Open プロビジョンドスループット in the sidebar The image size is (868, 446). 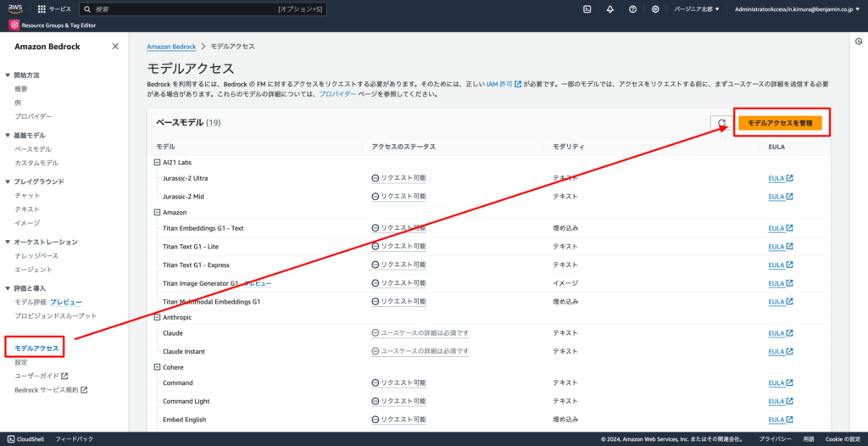tap(56, 315)
